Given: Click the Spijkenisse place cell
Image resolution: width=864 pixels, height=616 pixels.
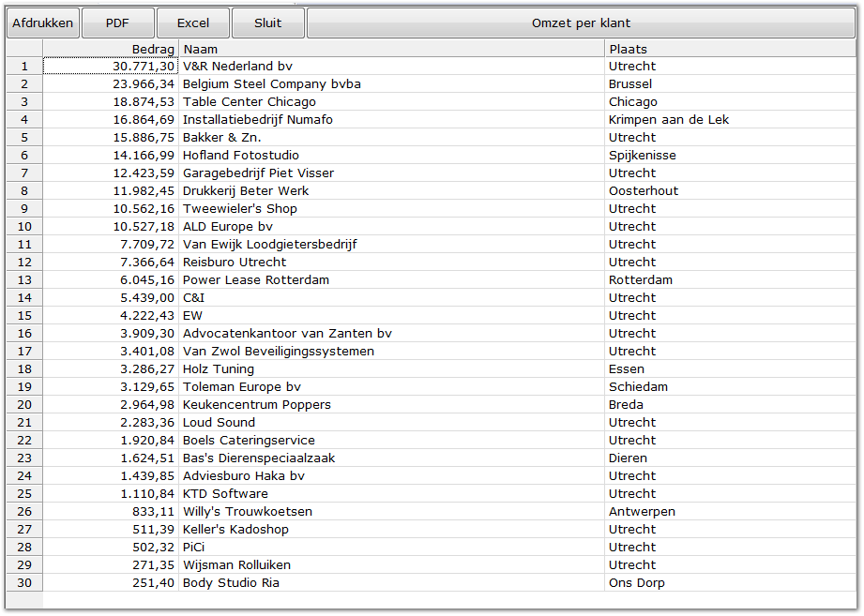Looking at the screenshot, I should coord(730,156).
